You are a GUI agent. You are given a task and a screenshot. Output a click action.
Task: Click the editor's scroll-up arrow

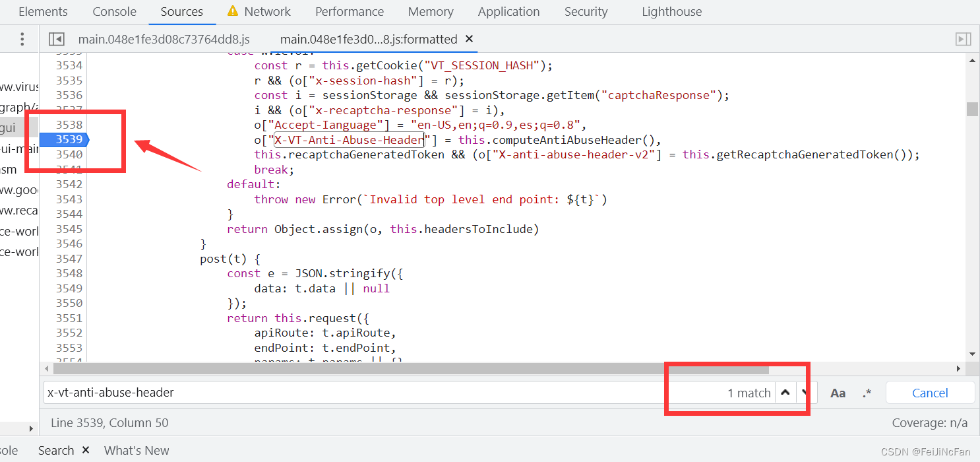pyautogui.click(x=972, y=60)
